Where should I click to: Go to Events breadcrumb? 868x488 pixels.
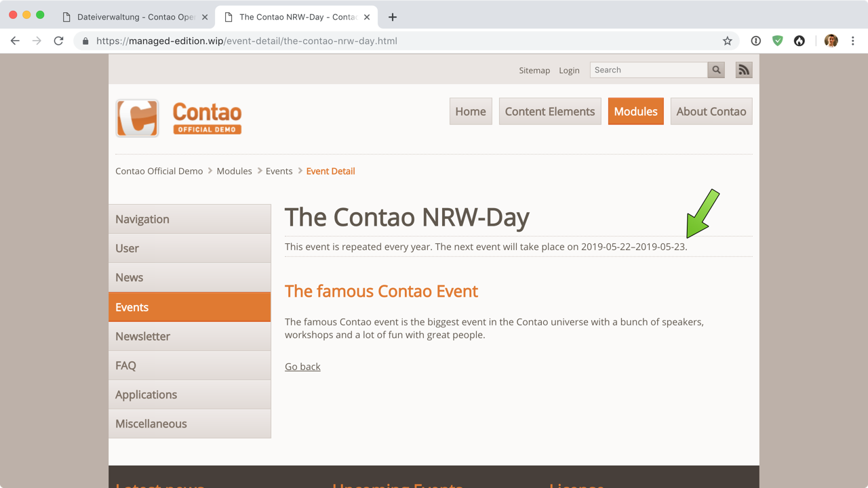[x=279, y=171]
